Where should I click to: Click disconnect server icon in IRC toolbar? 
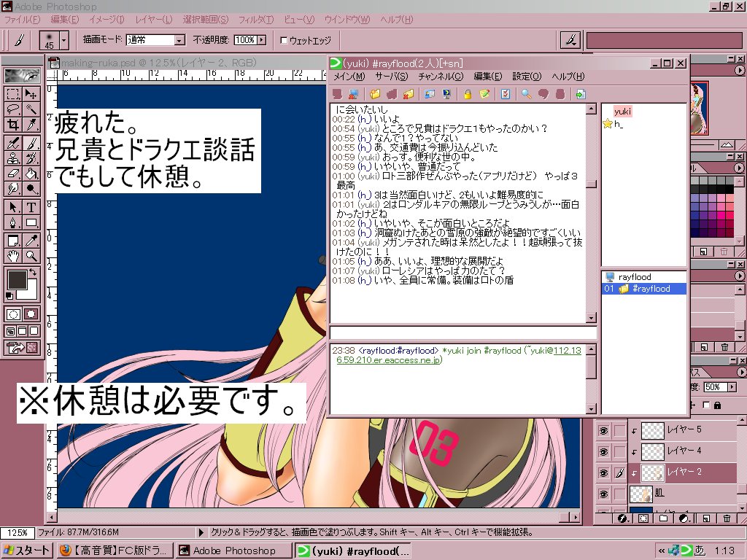pos(353,94)
